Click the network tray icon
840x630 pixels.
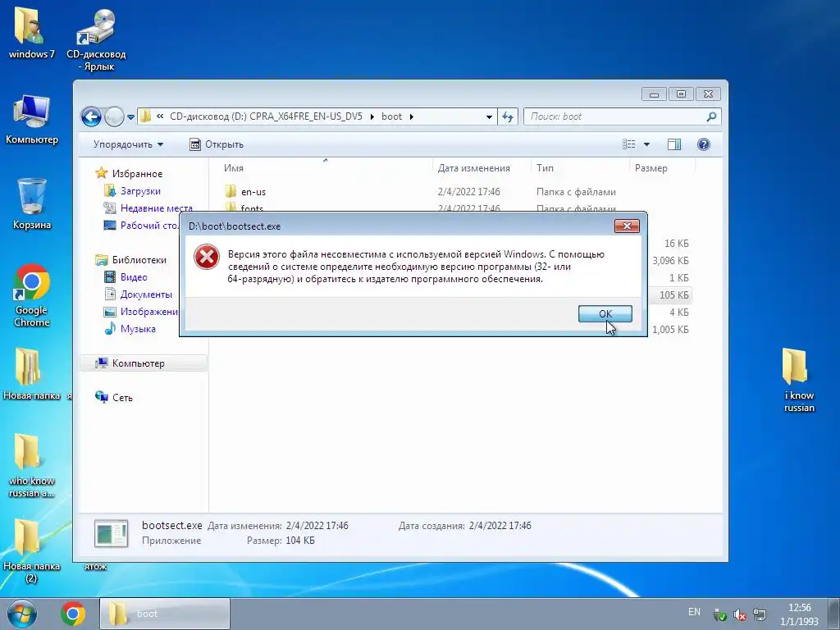point(759,615)
